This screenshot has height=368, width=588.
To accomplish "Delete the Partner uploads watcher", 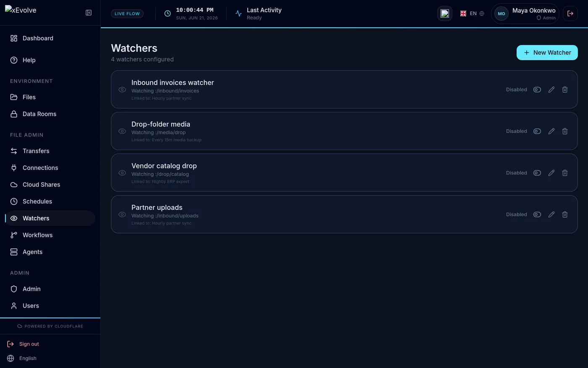I will 565,214.
